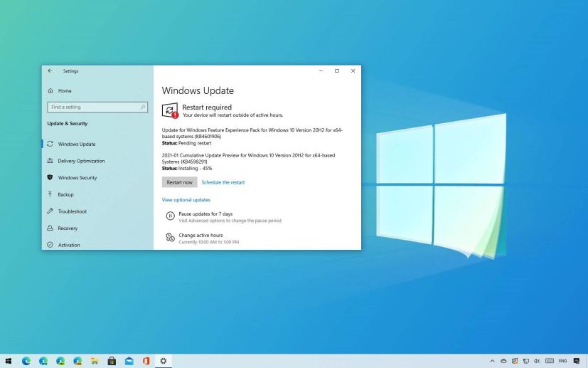This screenshot has width=588, height=368.
Task: Open the network icon in system tray
Action: [526, 362]
